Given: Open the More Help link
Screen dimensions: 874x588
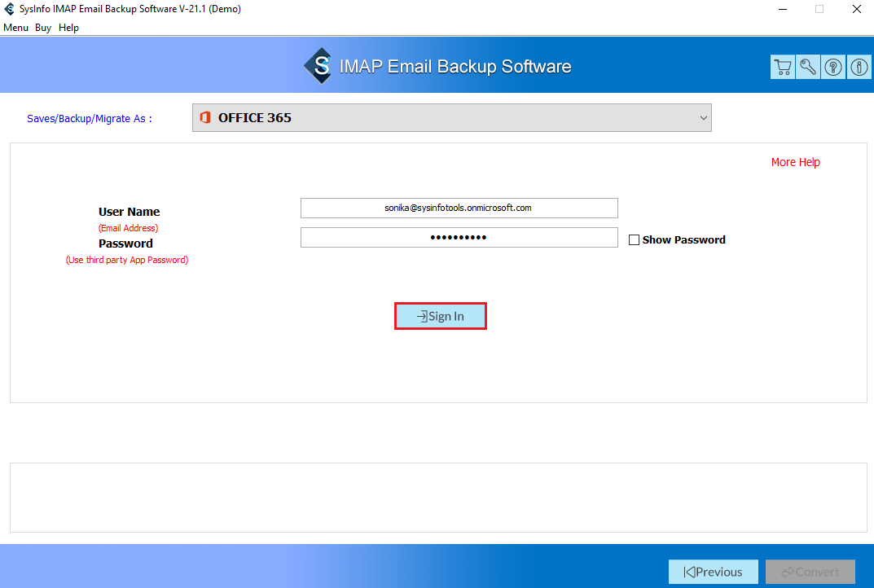Looking at the screenshot, I should [x=796, y=162].
